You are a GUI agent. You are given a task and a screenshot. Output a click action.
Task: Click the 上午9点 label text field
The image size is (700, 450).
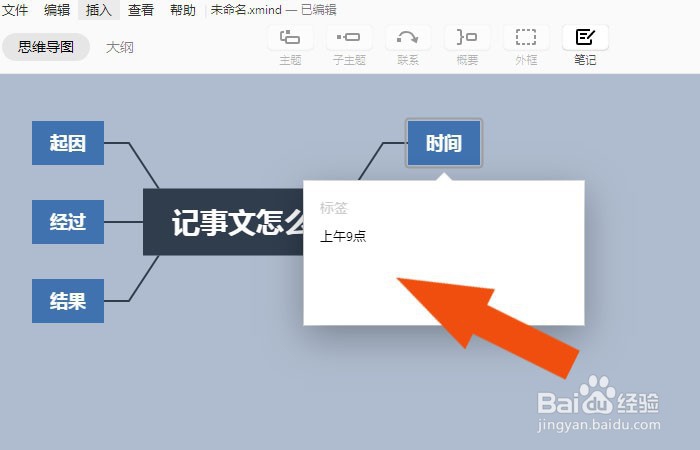(343, 236)
